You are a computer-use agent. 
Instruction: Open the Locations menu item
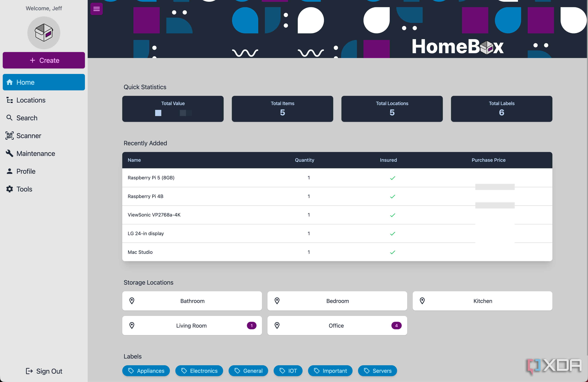coord(44,100)
